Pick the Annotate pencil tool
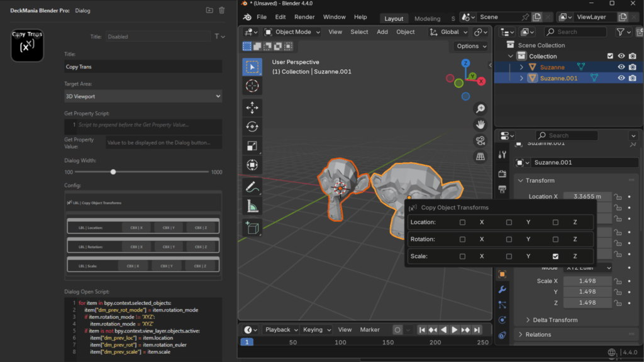The image size is (644, 362). [x=252, y=187]
